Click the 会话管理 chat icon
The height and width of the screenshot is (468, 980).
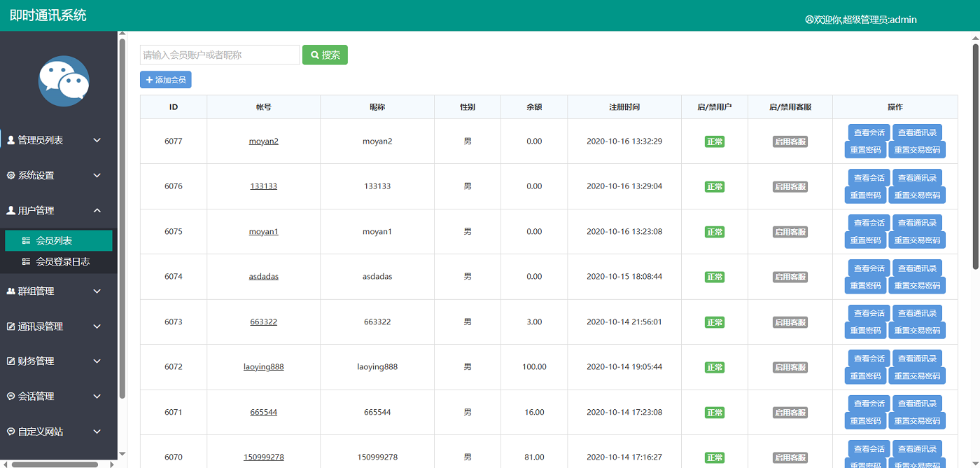pos(10,397)
